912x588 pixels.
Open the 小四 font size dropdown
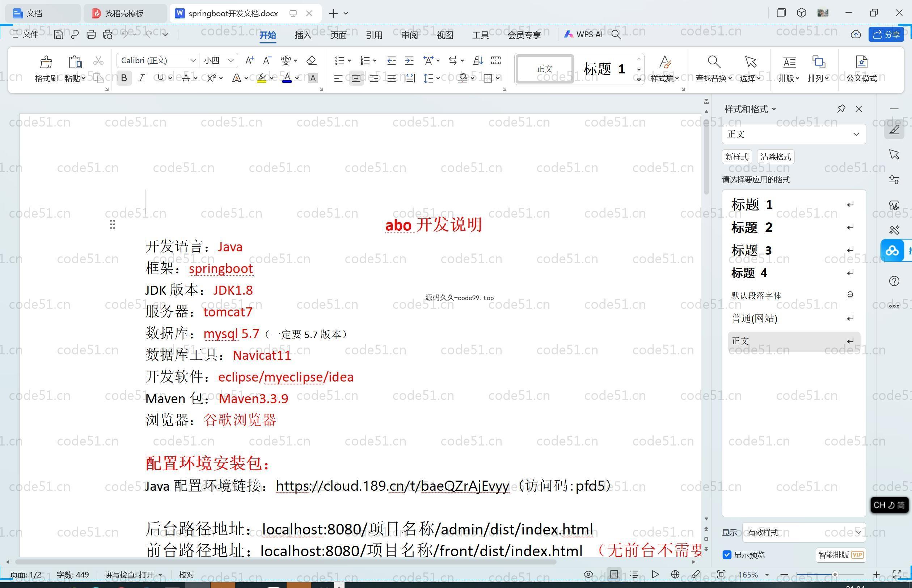coord(231,60)
